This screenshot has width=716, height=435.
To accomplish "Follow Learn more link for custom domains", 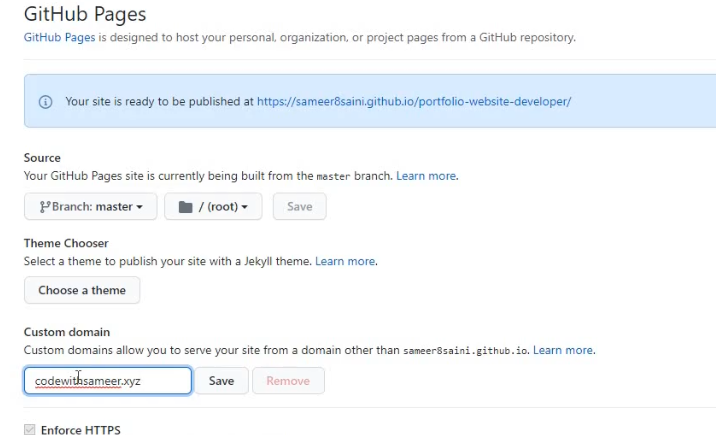I will pos(563,350).
